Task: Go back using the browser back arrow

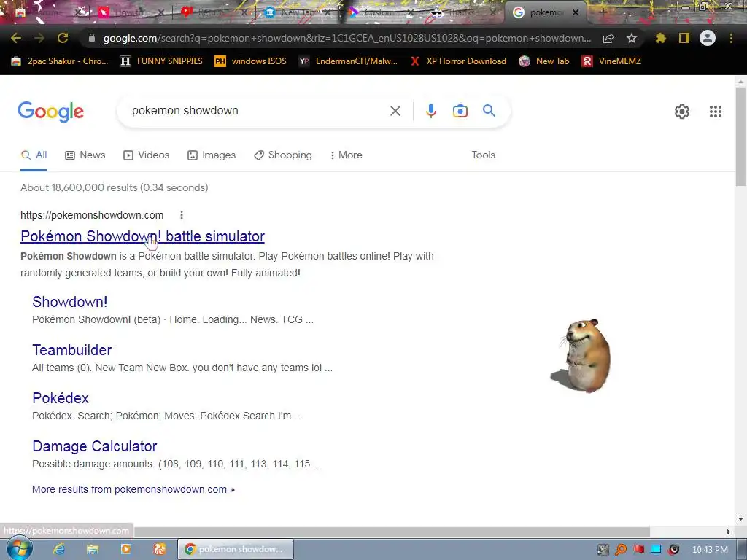Action: (x=16, y=38)
